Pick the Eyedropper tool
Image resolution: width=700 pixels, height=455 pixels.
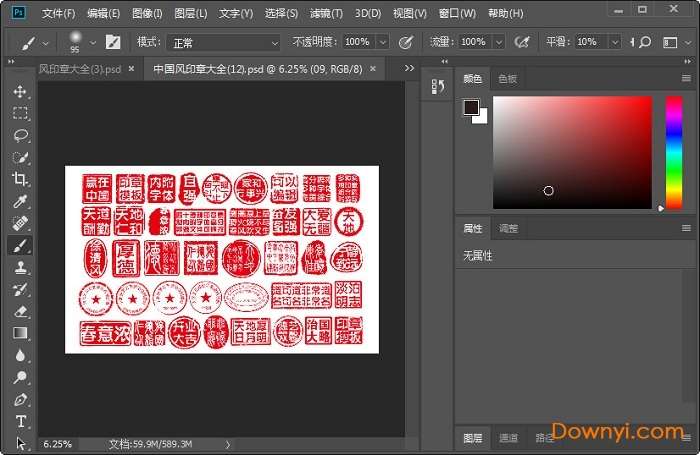pyautogui.click(x=20, y=201)
